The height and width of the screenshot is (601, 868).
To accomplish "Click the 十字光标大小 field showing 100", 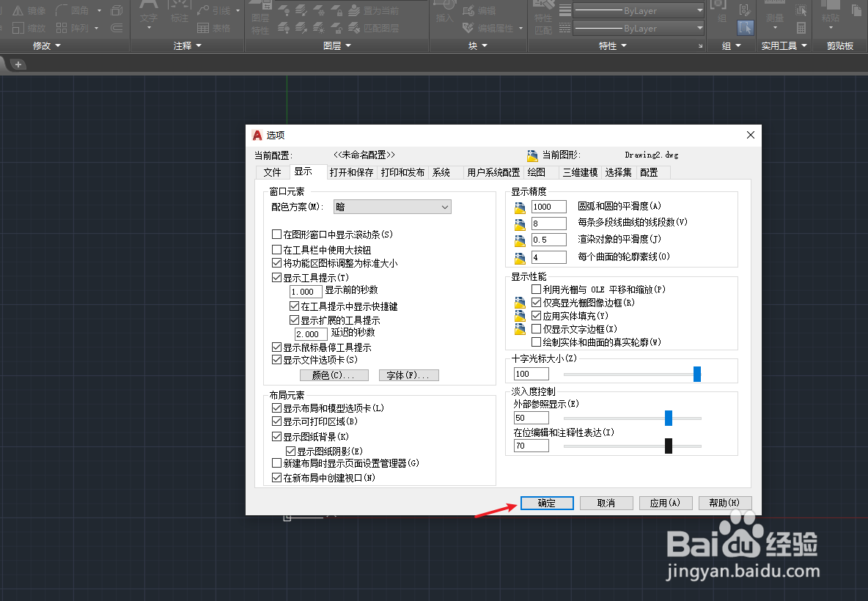I will [531, 374].
